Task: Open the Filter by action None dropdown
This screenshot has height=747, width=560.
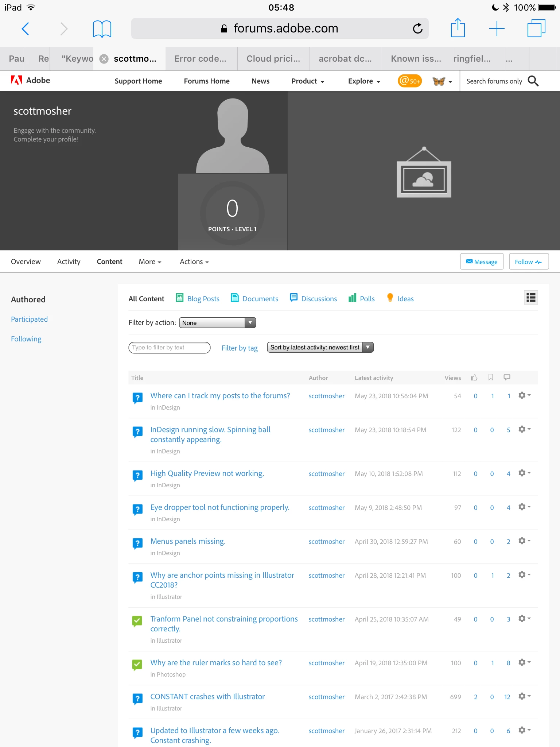Action: point(217,323)
